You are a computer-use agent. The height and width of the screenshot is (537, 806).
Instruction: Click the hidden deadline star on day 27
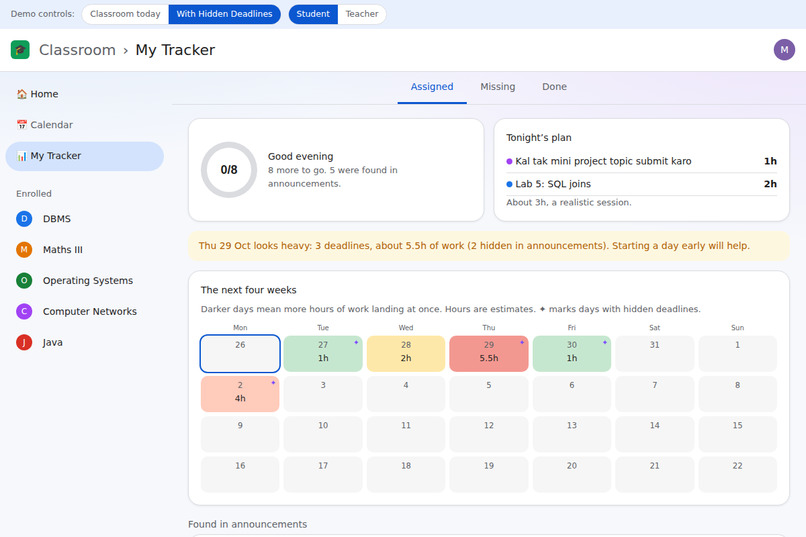(x=356, y=342)
